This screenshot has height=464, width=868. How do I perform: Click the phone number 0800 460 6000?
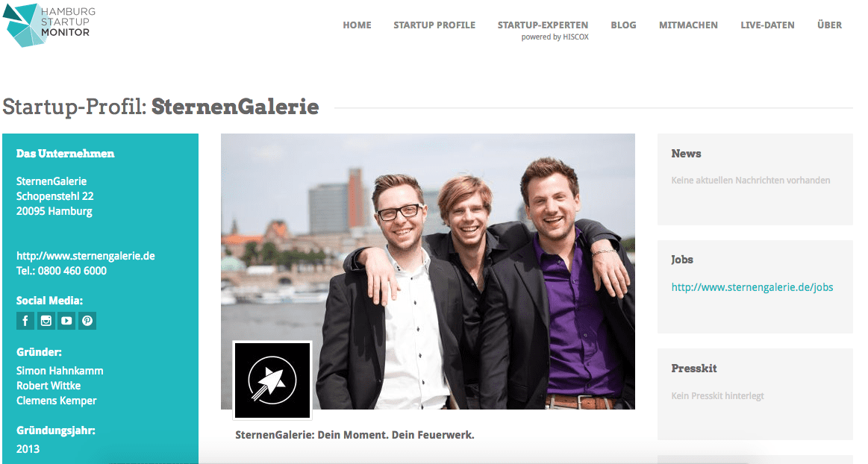coord(72,271)
